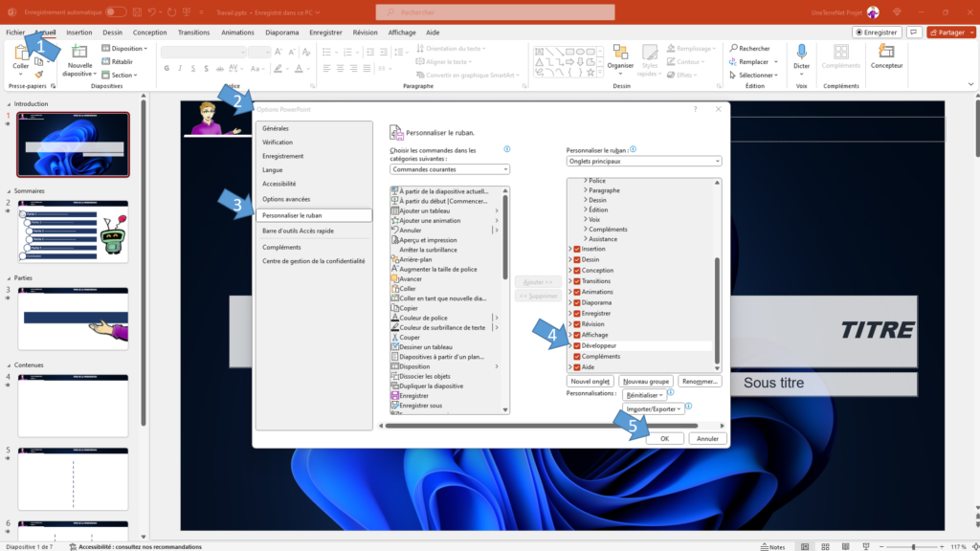Open the Transitions ribbon tab
Image resolution: width=980 pixels, height=551 pixels.
click(193, 33)
